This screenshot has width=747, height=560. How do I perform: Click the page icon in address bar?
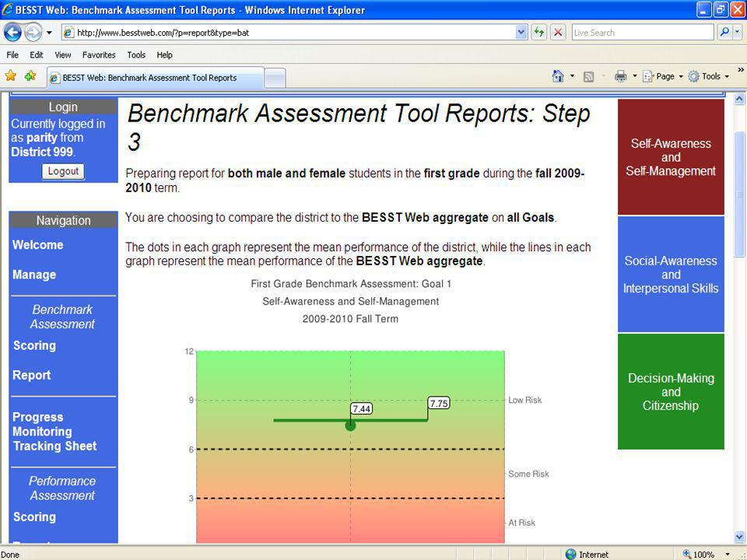click(69, 33)
